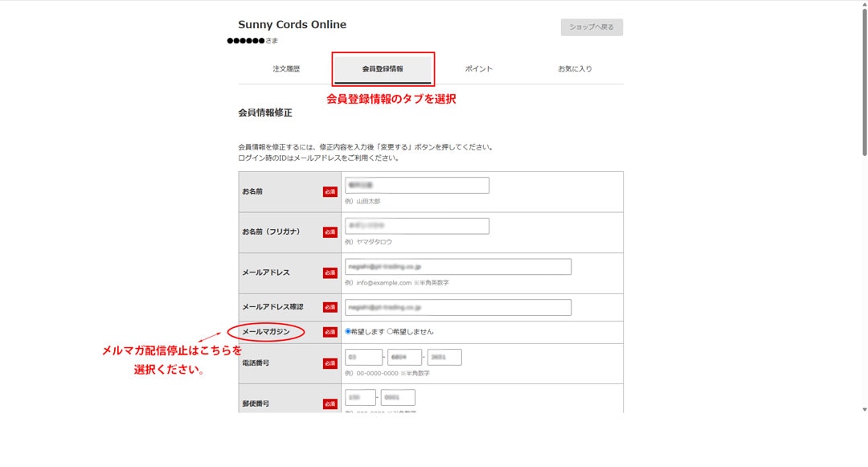Click the scrollbar up arrow
The width and height of the screenshot is (868, 467).
864,5
